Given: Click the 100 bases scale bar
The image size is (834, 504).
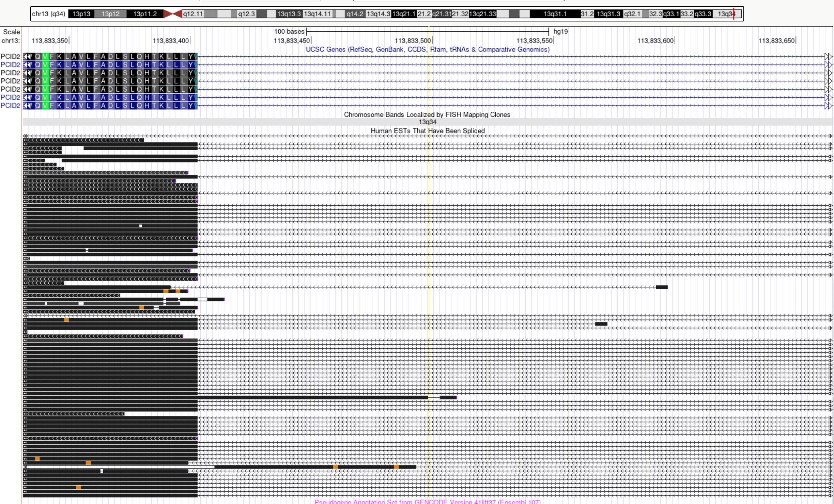Looking at the screenshot, I should pyautogui.click(x=427, y=32).
